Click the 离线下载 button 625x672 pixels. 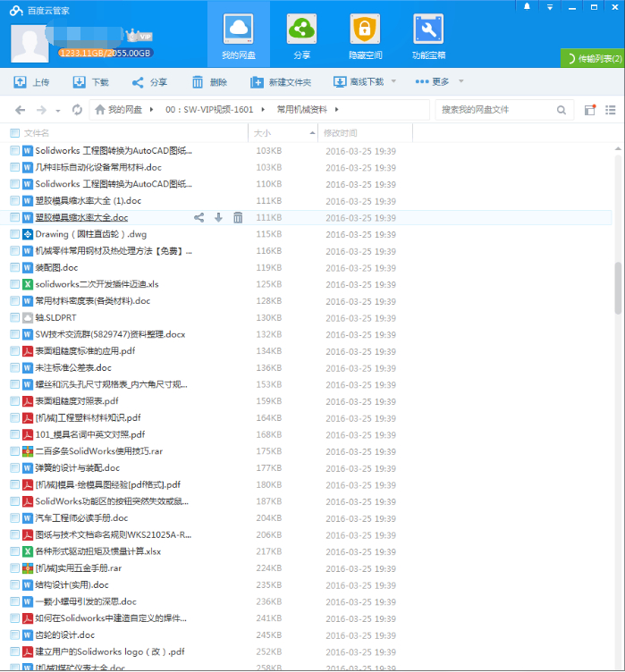pos(359,81)
